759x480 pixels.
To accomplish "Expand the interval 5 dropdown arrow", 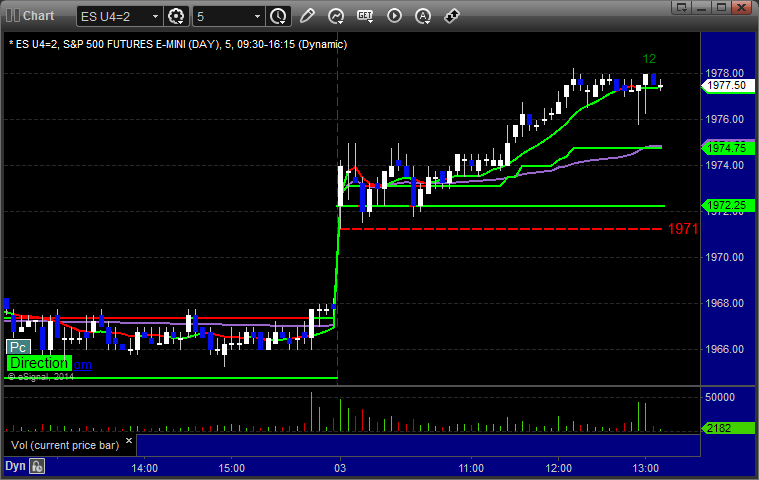I will (x=258, y=16).
